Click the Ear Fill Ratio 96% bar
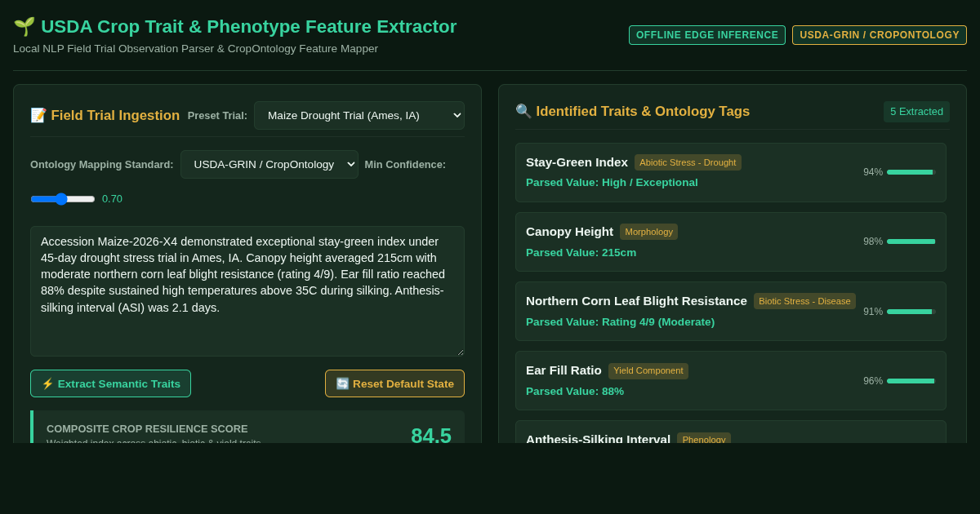The image size is (980, 514). (x=911, y=380)
